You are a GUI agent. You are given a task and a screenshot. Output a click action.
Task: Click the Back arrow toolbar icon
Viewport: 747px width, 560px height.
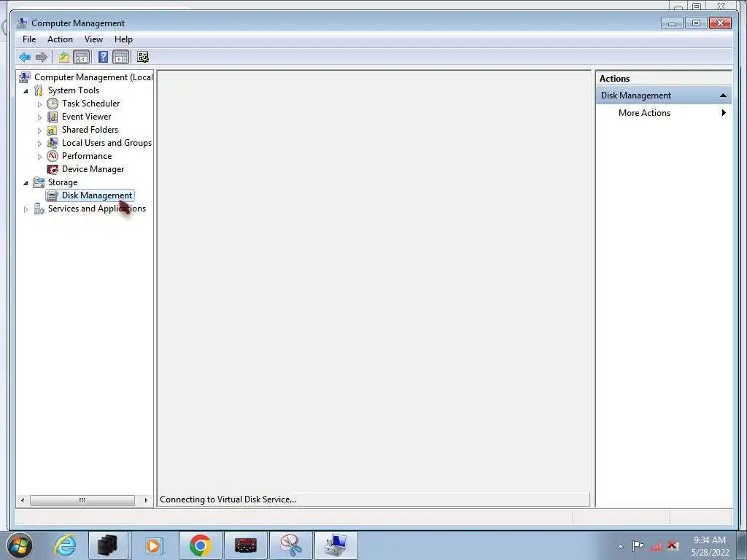pos(25,58)
